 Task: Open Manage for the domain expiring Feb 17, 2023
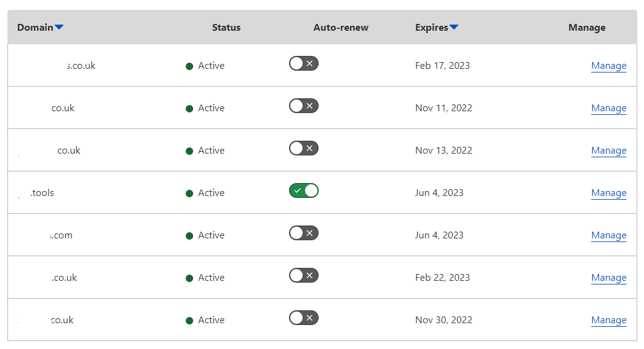pyautogui.click(x=608, y=66)
